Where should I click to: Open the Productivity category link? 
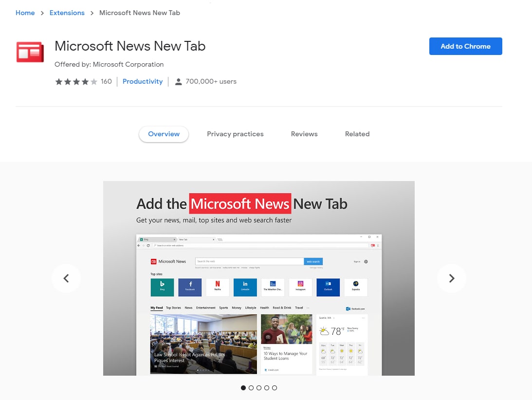[143, 81]
